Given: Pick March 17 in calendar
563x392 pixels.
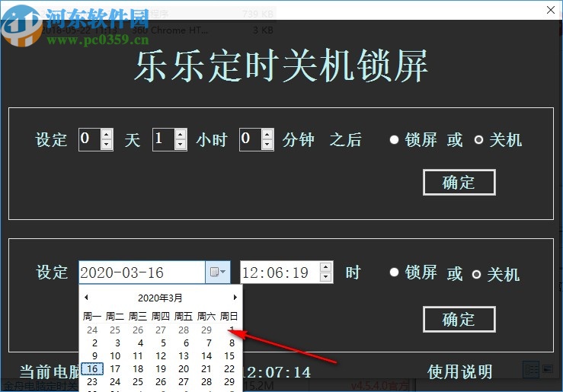Looking at the screenshot, I should 115,368.
